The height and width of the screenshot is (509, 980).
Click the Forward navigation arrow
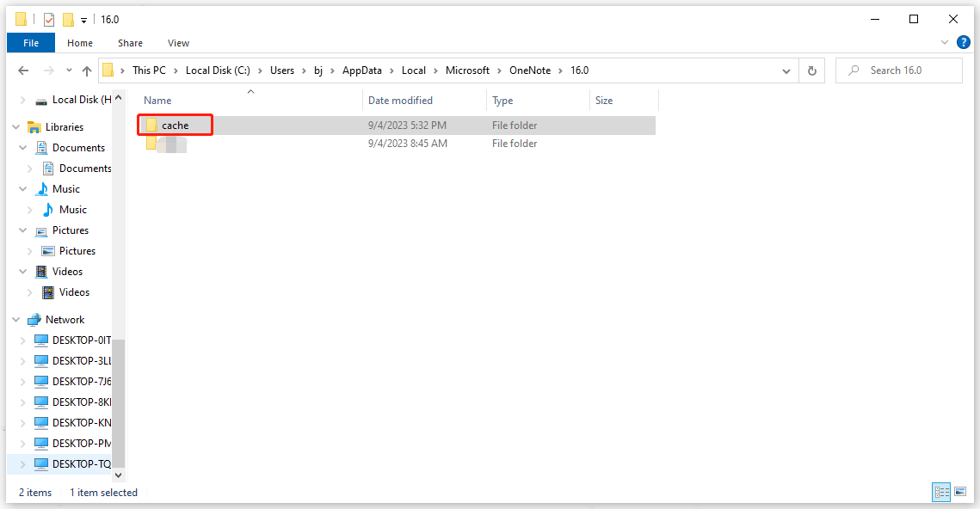49,71
